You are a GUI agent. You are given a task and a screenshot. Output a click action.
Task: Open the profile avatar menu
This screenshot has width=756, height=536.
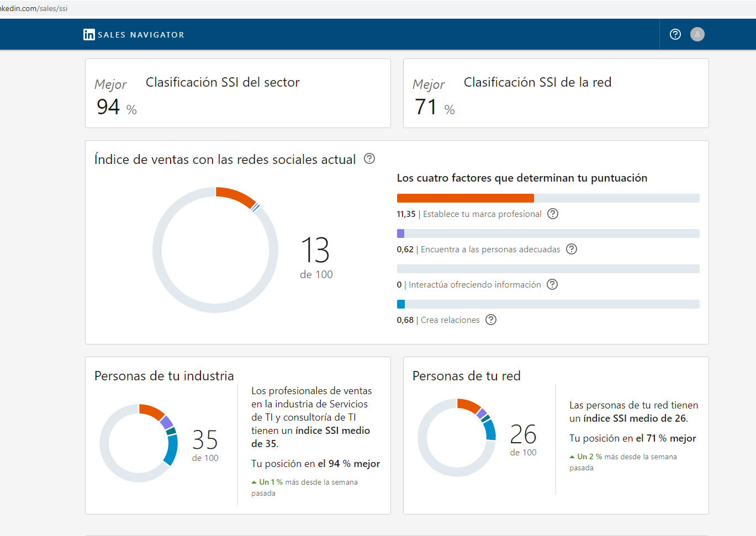697,34
